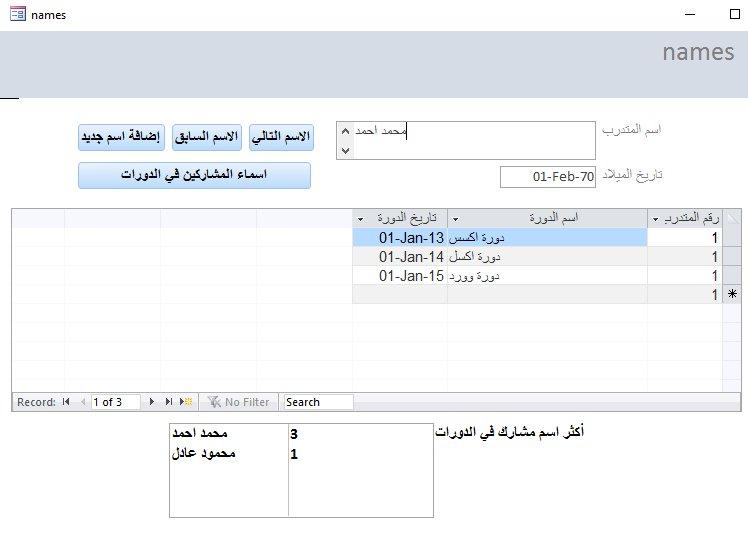Click row selector for دورة وورد row
Screen dimensions: 748x536
coord(732,276)
